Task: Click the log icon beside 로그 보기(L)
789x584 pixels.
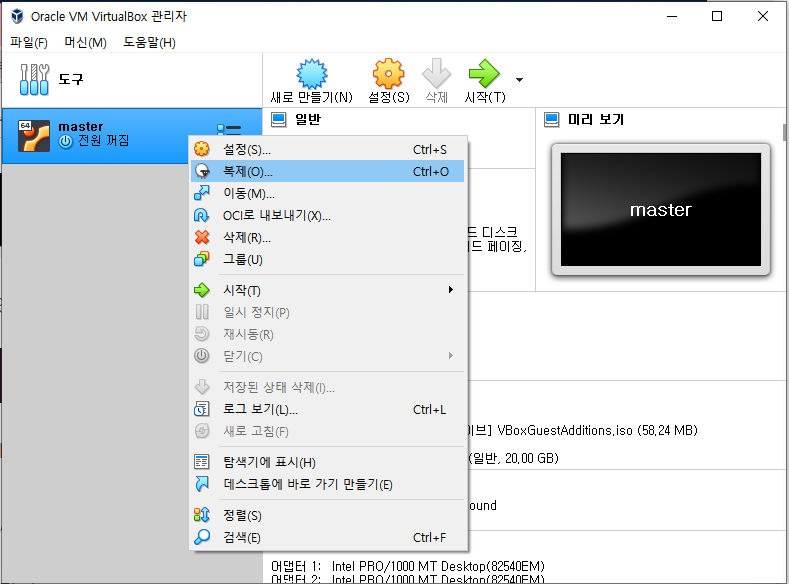Action: 202,409
